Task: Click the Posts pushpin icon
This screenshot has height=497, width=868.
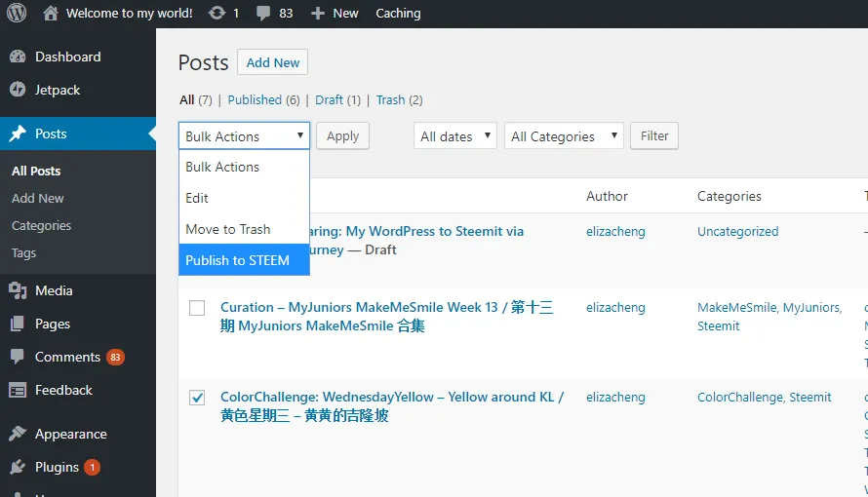Action: pyautogui.click(x=18, y=134)
